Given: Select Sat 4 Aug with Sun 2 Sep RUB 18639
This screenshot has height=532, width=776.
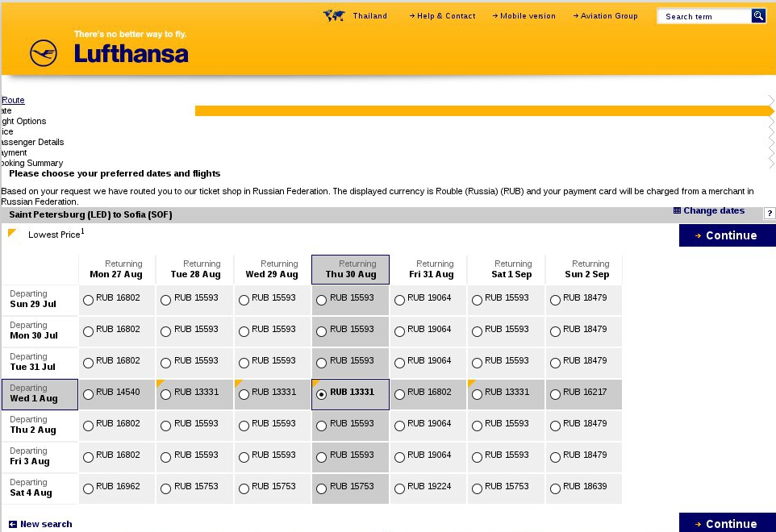Looking at the screenshot, I should tap(555, 489).
